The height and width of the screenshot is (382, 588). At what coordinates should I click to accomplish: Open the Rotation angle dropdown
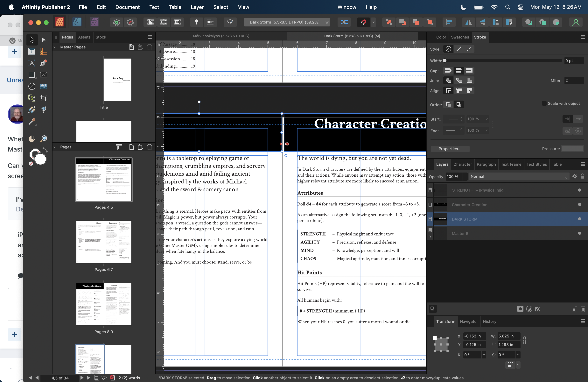[484, 355]
